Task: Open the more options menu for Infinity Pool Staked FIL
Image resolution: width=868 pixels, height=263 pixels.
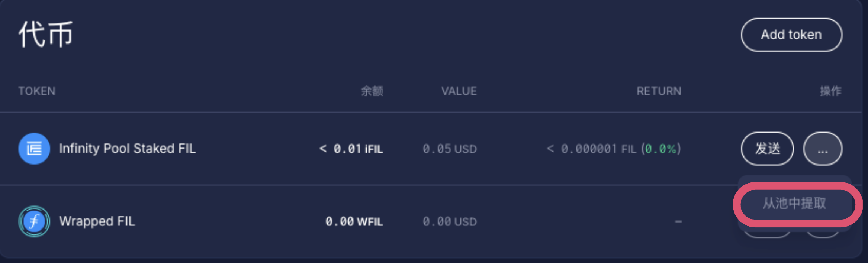Action: pos(822,148)
